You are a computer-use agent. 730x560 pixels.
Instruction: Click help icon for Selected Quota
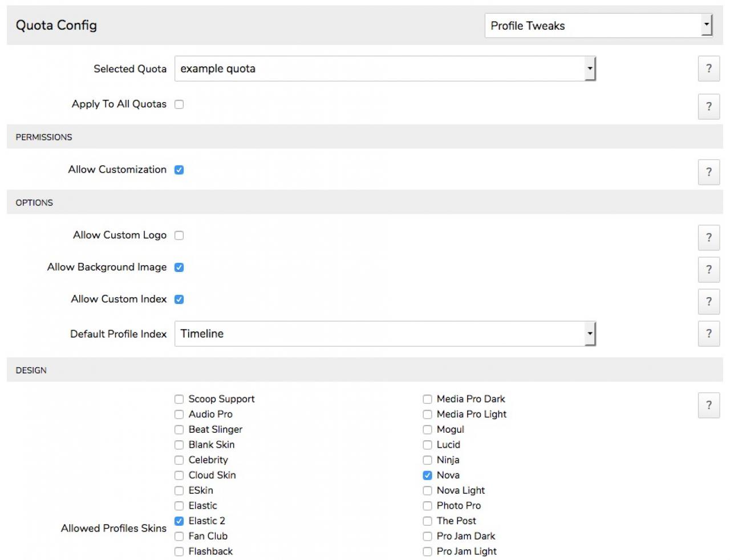point(708,69)
